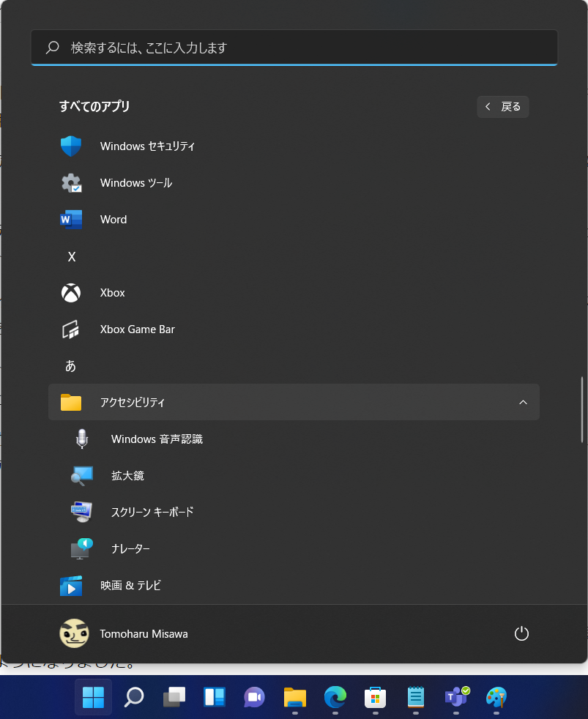Image resolution: width=588 pixels, height=719 pixels.
Task: Open the Xbox app icon
Action: (x=71, y=293)
